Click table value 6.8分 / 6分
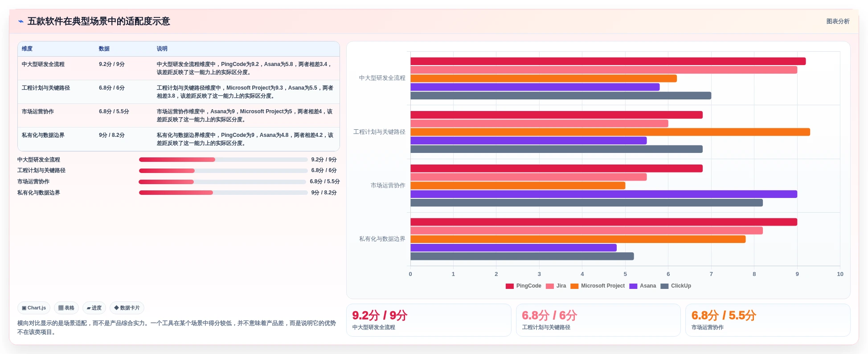Viewport: 868px width, 354px height. click(112, 88)
